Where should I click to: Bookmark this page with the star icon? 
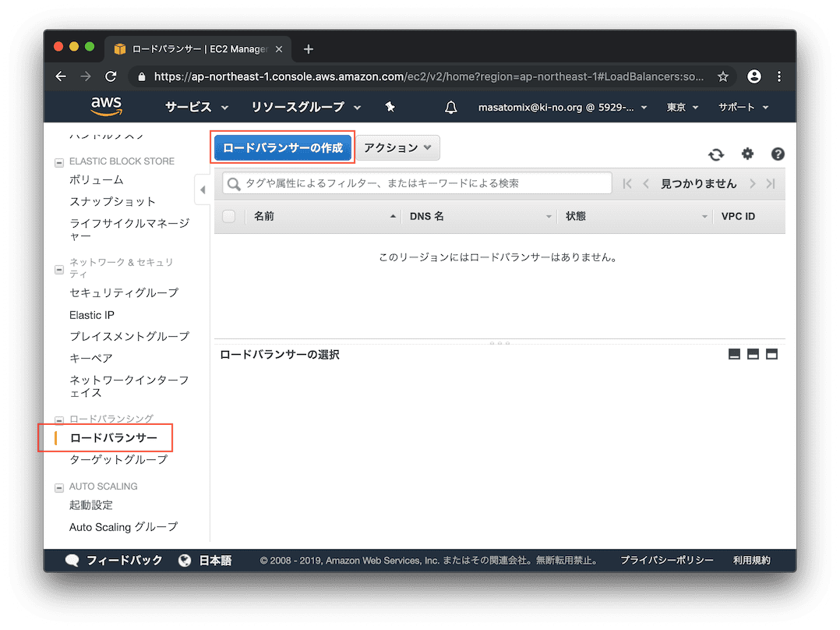pos(723,76)
